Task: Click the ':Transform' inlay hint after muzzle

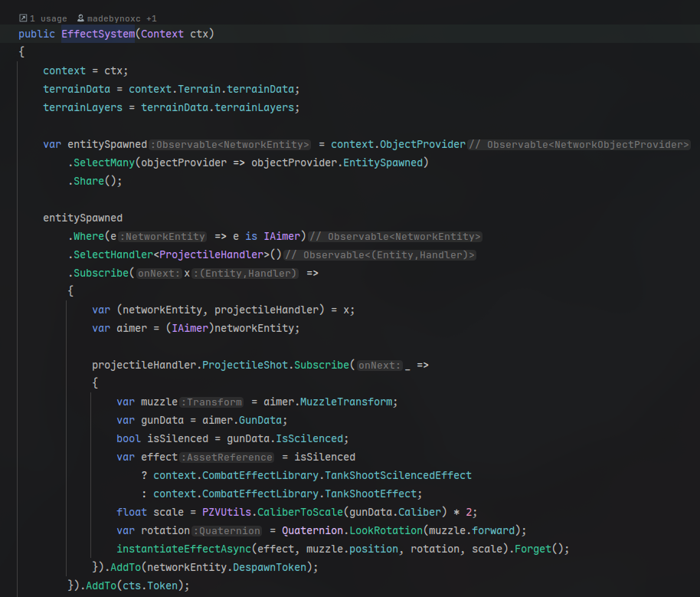Action: 211,402
